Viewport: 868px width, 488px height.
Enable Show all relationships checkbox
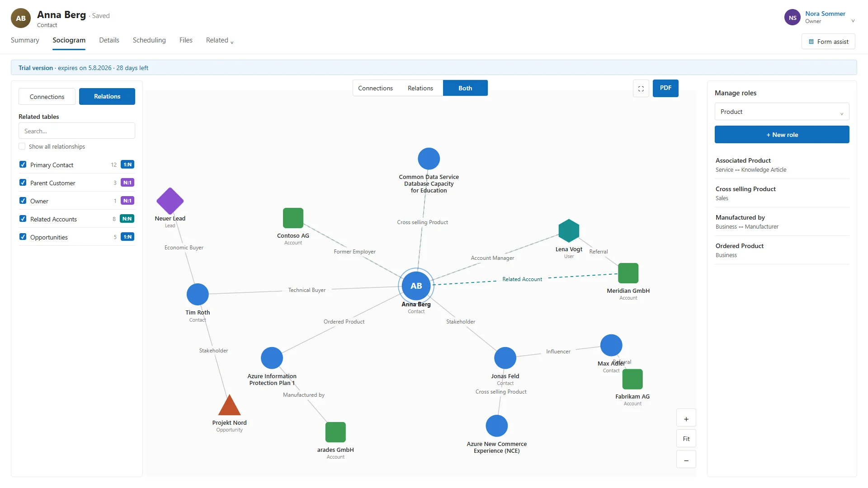[x=22, y=146]
